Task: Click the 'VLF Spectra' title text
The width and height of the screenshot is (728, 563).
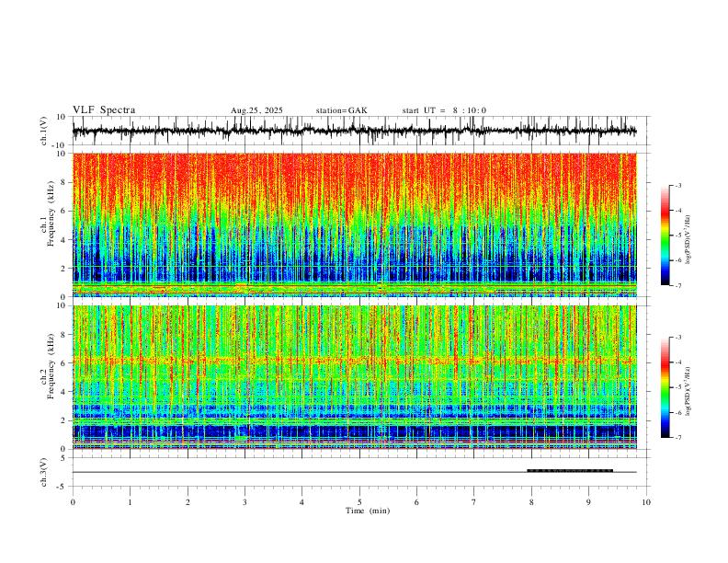Action: [x=104, y=110]
